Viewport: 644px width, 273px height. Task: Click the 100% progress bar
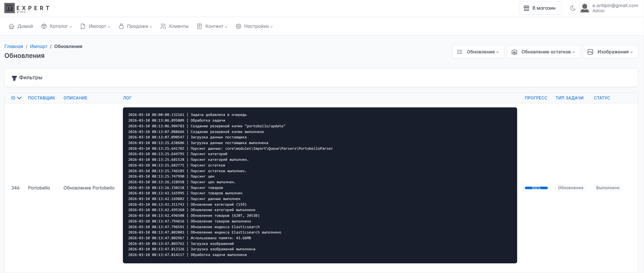536,188
